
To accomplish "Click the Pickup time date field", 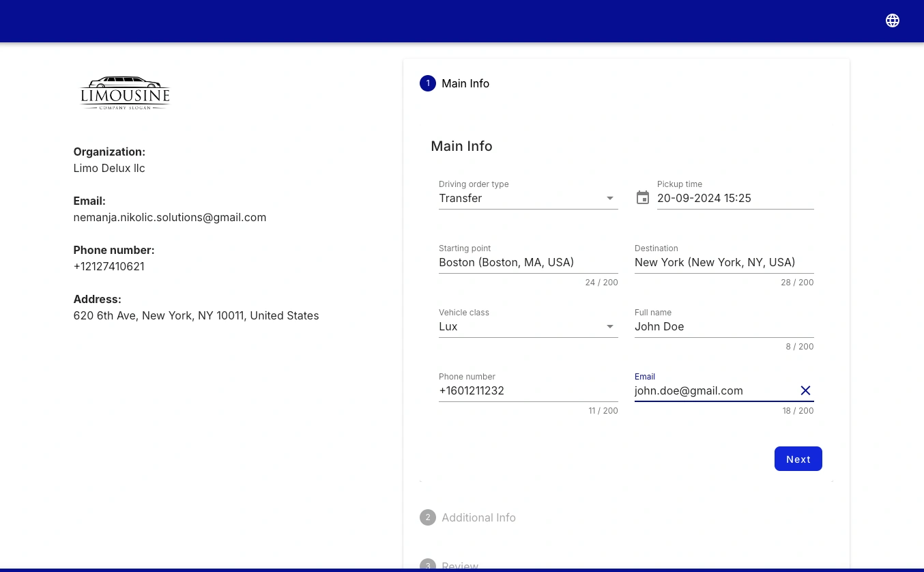I will tap(734, 199).
